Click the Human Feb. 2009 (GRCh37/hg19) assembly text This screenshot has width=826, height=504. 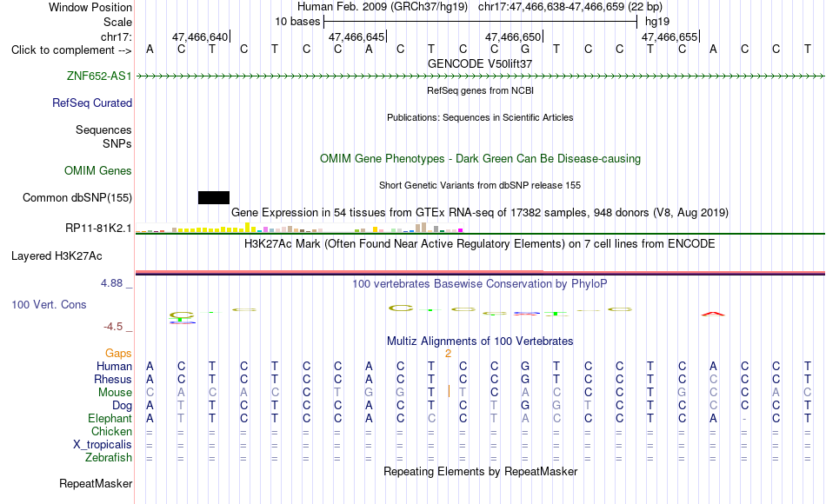pyautogui.click(x=383, y=7)
